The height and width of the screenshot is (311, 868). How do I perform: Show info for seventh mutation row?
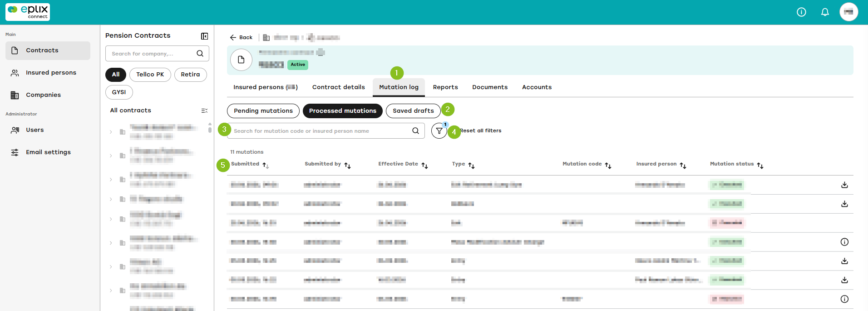tap(844, 299)
